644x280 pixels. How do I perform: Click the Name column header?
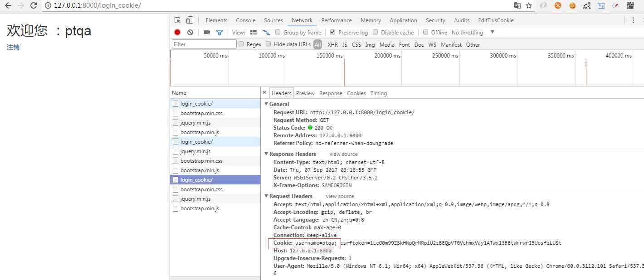point(215,92)
